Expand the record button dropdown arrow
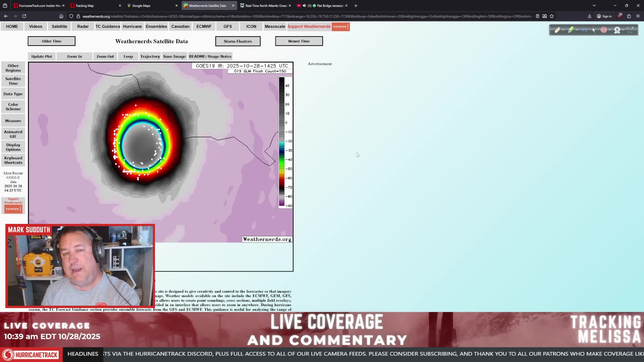The height and width of the screenshot is (362, 644). tap(609, 30)
